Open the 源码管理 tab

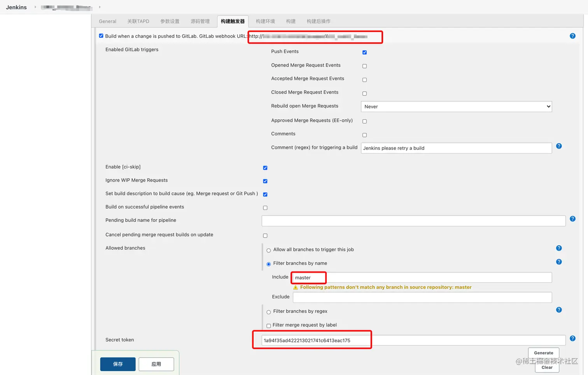coord(200,21)
